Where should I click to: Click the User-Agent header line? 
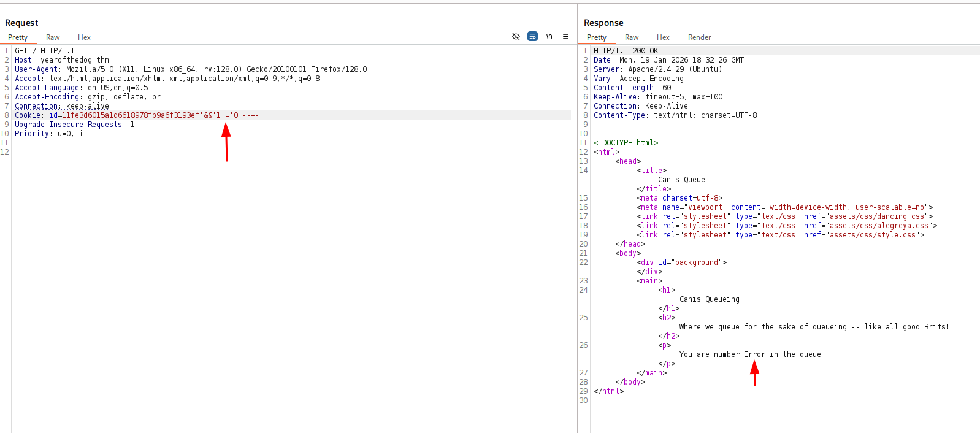click(x=190, y=69)
